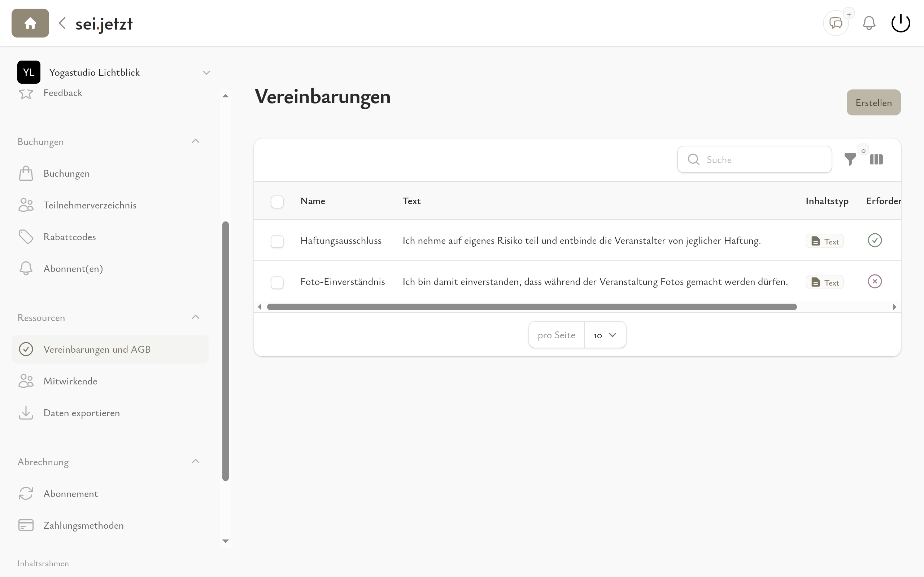The width and height of the screenshot is (924, 577).
Task: Open the Yogastudio Lichtblick organization dropdown
Action: (206, 72)
